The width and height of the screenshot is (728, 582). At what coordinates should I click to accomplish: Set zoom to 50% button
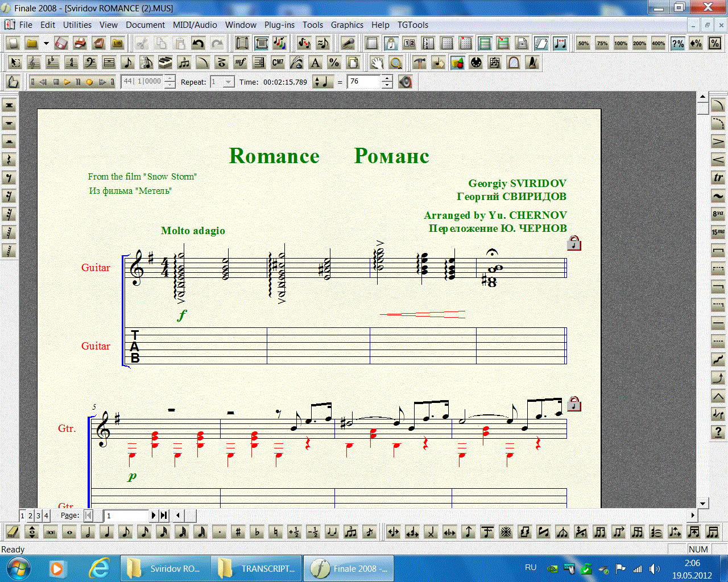coord(584,43)
